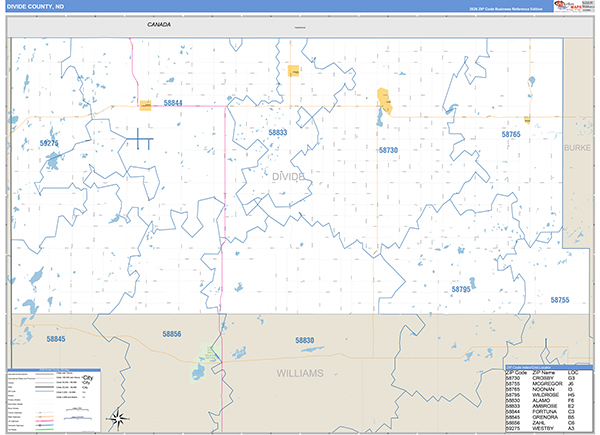Click the ZIP Code Index/Grid Locator header bar
The height and width of the screenshot is (435, 600).
click(x=549, y=368)
